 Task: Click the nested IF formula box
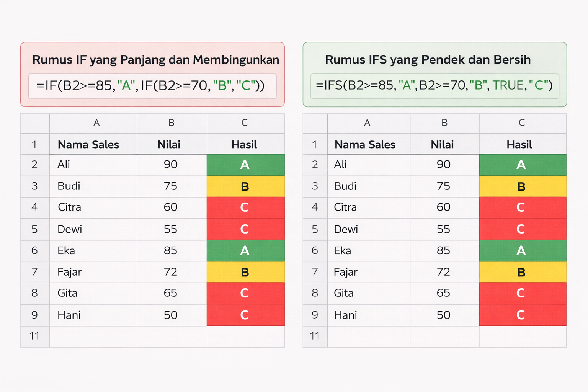pos(152,86)
